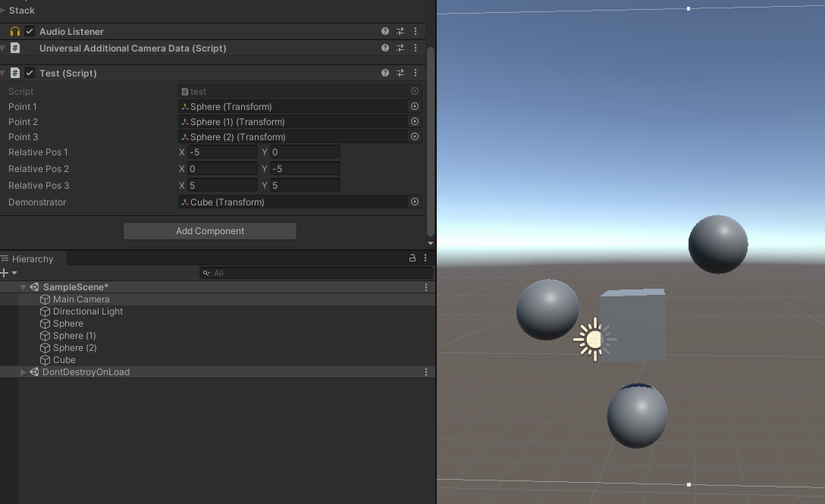
Task: Open Audio Listener three-dot context menu
Action: click(416, 31)
